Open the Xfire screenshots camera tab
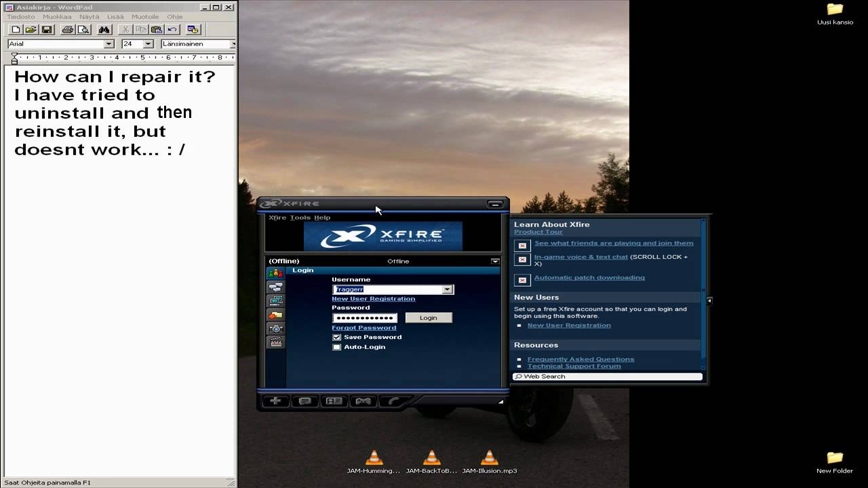The image size is (868, 488). [x=275, y=329]
